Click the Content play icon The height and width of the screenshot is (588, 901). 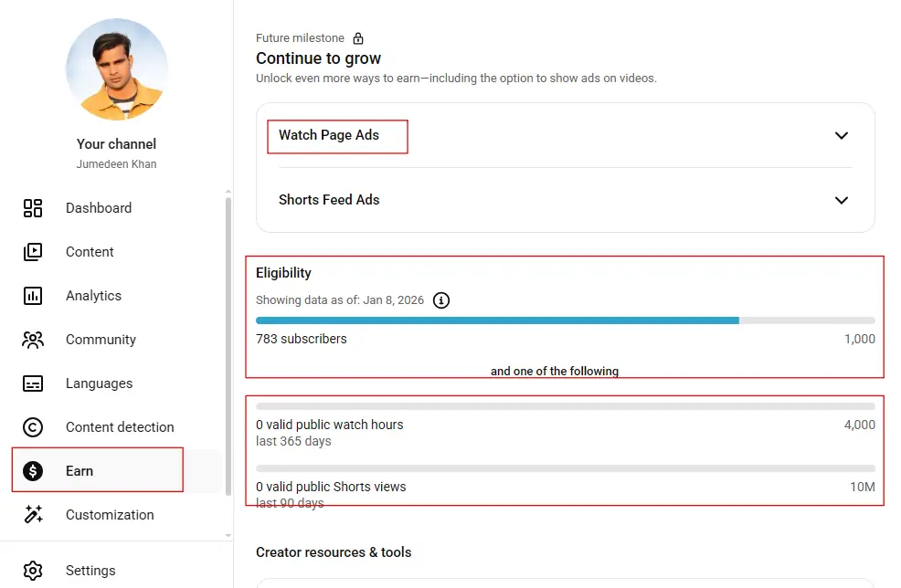click(x=33, y=252)
